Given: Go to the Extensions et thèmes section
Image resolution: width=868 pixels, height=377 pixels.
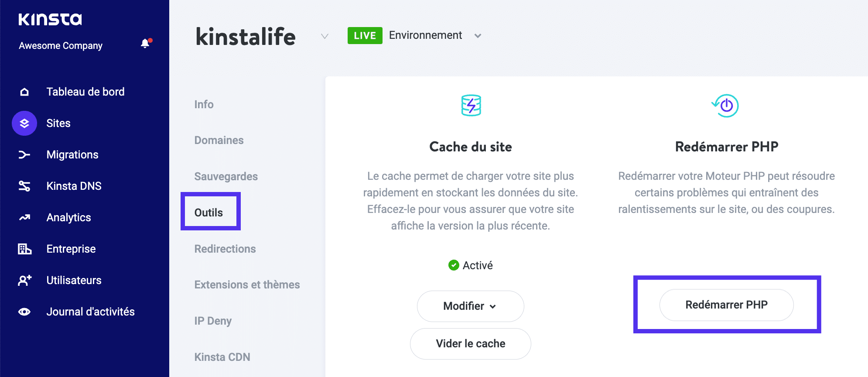Looking at the screenshot, I should coord(247,284).
